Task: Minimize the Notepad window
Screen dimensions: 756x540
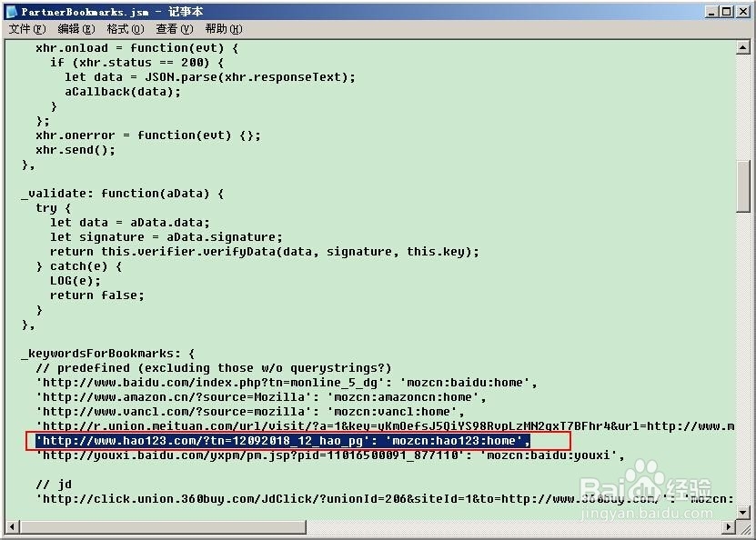Action: pyautogui.click(x=711, y=12)
